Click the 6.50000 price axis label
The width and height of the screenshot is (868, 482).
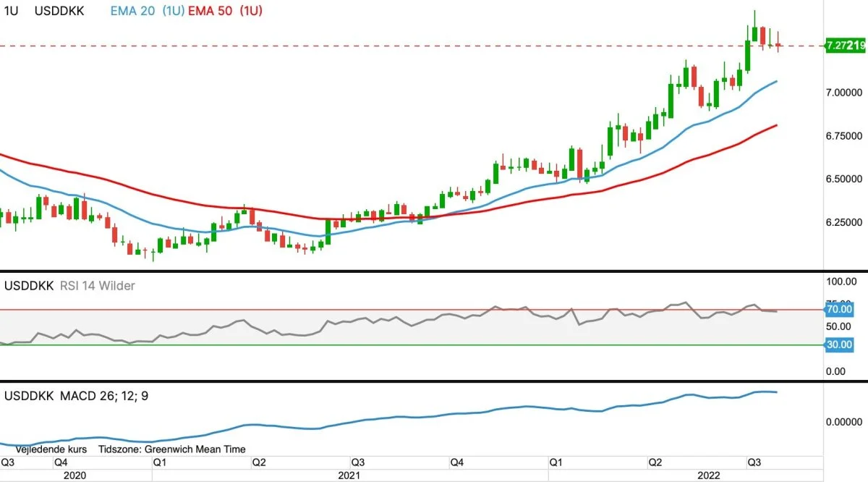[845, 179]
